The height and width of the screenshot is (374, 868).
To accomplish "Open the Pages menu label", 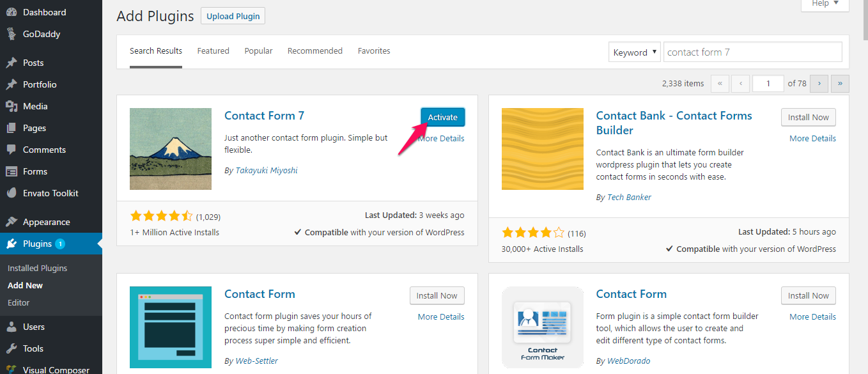I will (x=35, y=128).
